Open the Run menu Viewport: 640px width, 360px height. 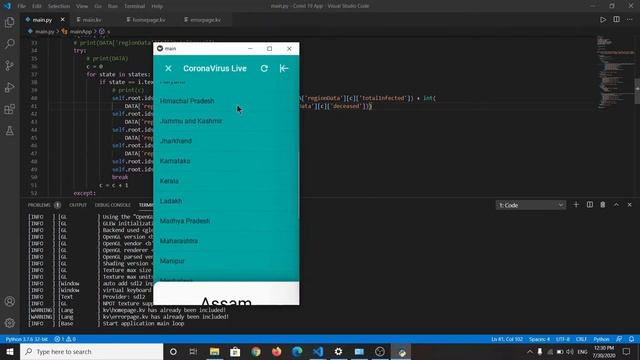tap(113, 6)
